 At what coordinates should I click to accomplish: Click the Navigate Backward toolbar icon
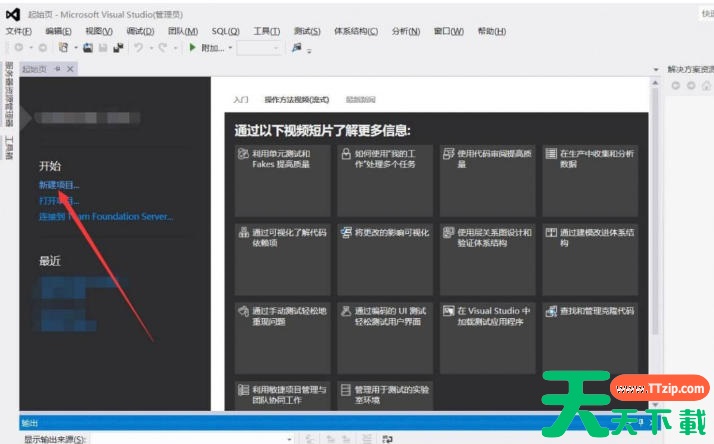pyautogui.click(x=19, y=47)
